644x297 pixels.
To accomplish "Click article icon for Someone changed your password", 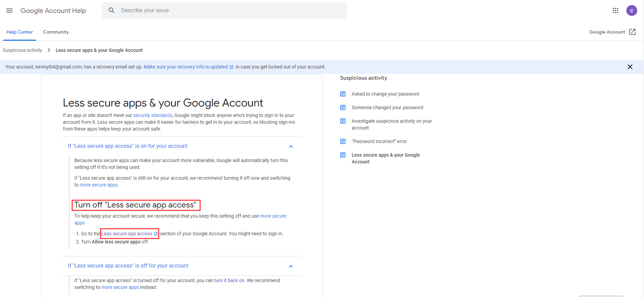I will click(343, 107).
